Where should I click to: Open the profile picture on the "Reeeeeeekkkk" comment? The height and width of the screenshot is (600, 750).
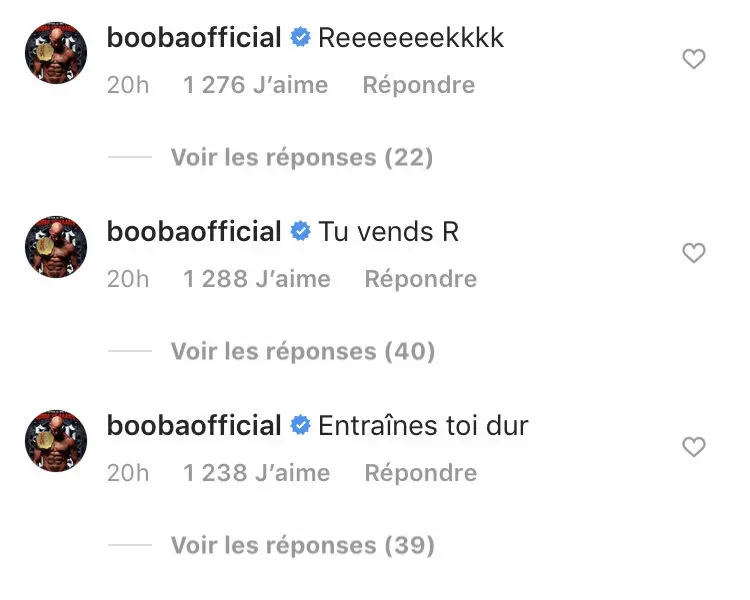coord(56,53)
